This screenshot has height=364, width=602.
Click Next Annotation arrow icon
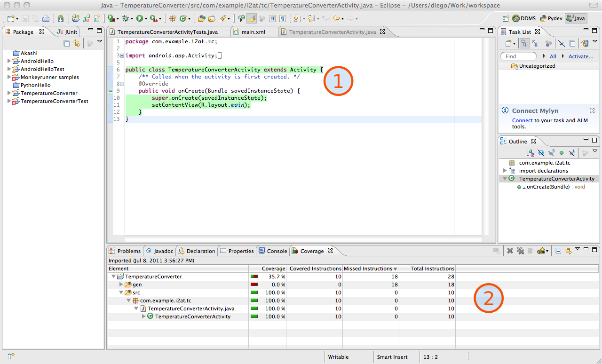point(296,19)
